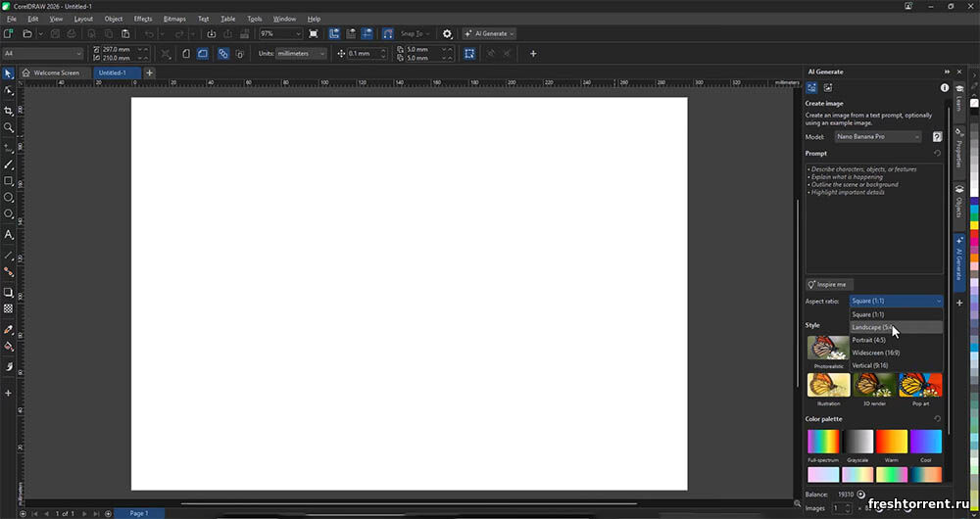Screen dimensions: 980x519
Task: Select the Zoom magnifier tool
Action: click(x=9, y=127)
